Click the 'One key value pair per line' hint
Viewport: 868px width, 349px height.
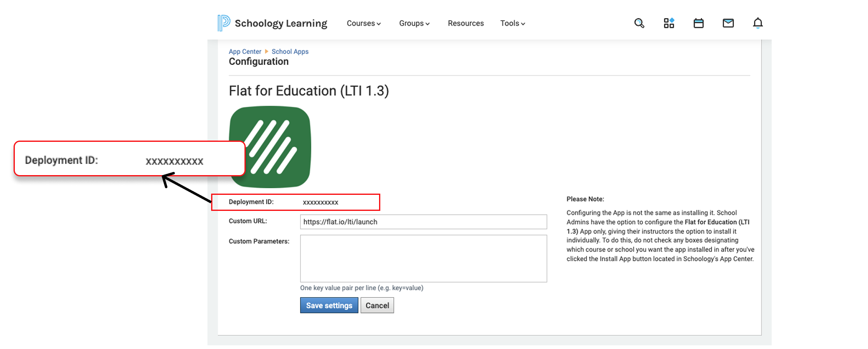tap(362, 288)
